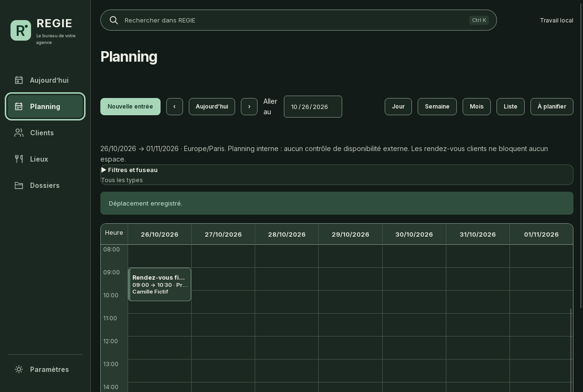Go to the Clients section
This screenshot has height=392, width=583.
click(45, 132)
